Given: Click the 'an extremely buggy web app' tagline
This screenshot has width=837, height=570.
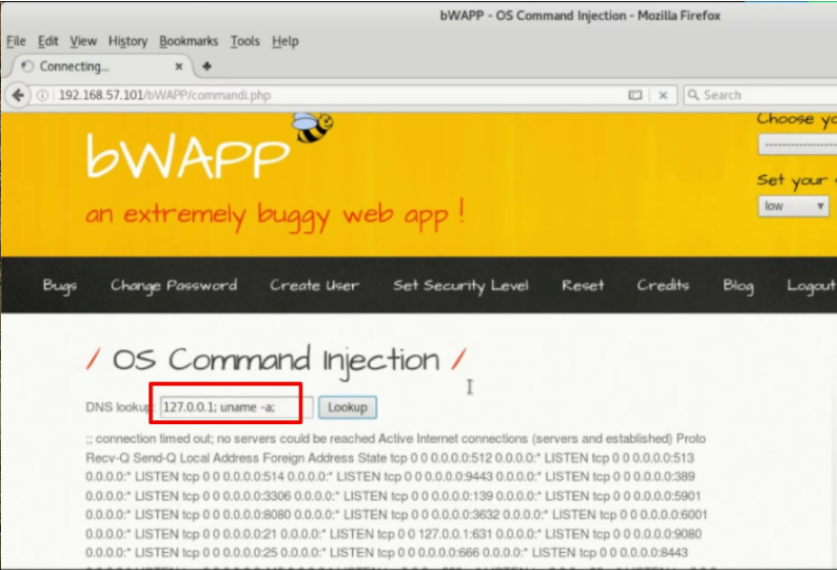Looking at the screenshot, I should pyautogui.click(x=275, y=215).
